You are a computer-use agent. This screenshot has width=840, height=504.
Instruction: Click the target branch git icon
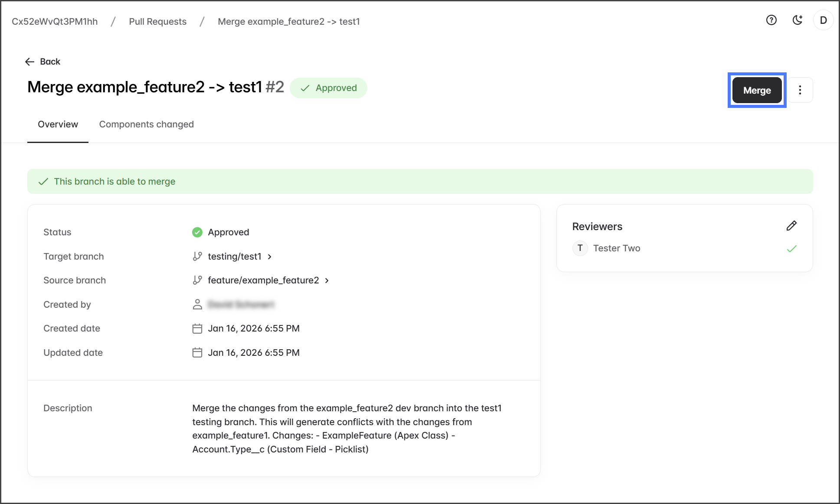coord(197,257)
